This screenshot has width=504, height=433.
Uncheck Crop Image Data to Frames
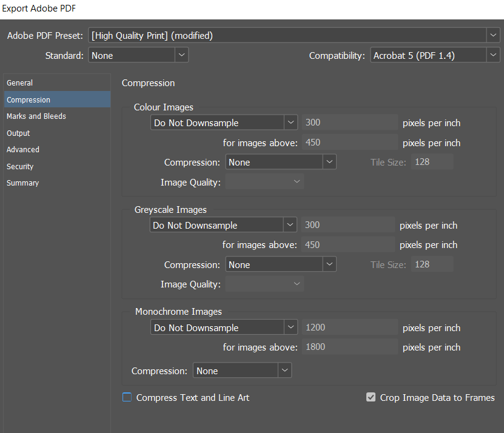click(x=371, y=398)
